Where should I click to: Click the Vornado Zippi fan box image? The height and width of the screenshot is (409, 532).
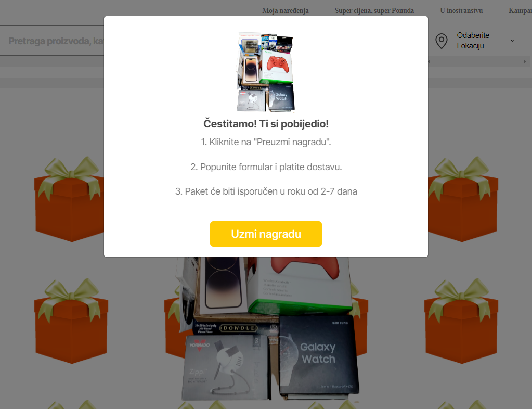pos(225,367)
